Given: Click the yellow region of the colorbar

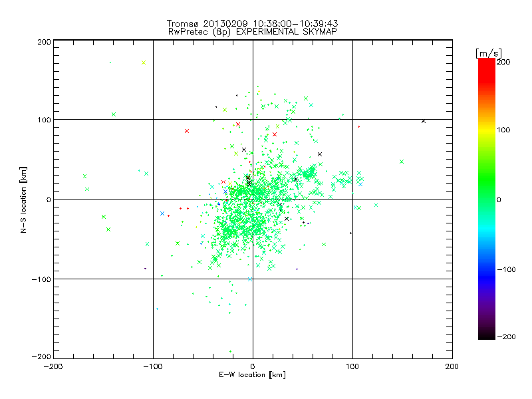Looking at the screenshot, I should pos(487,130).
